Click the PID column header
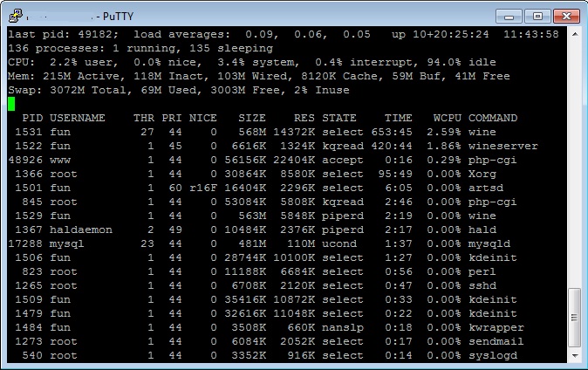This screenshot has height=370, width=588. 32,118
